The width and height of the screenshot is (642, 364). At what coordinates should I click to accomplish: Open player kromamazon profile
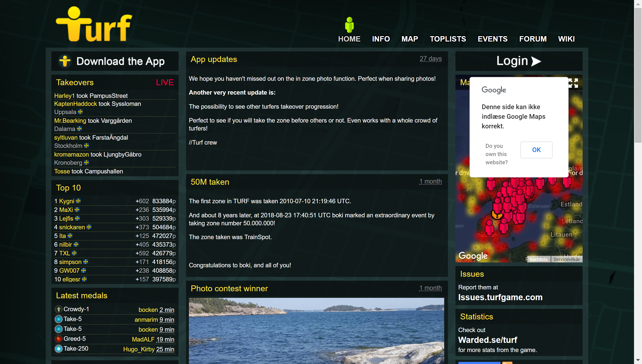[72, 154]
